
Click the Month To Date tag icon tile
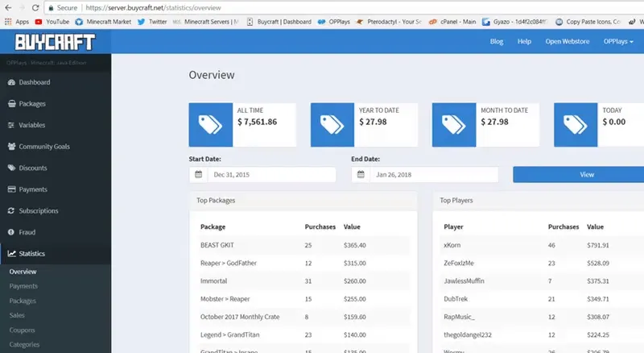point(454,125)
